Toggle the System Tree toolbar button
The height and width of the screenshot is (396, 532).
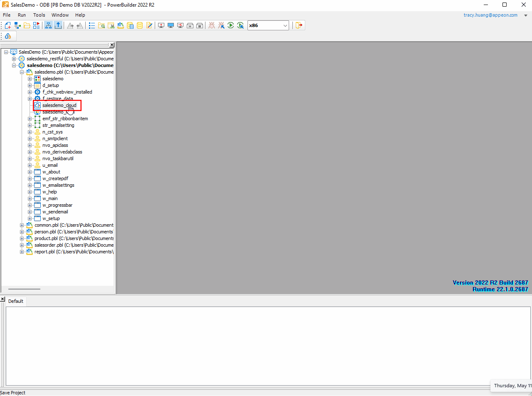coord(48,25)
